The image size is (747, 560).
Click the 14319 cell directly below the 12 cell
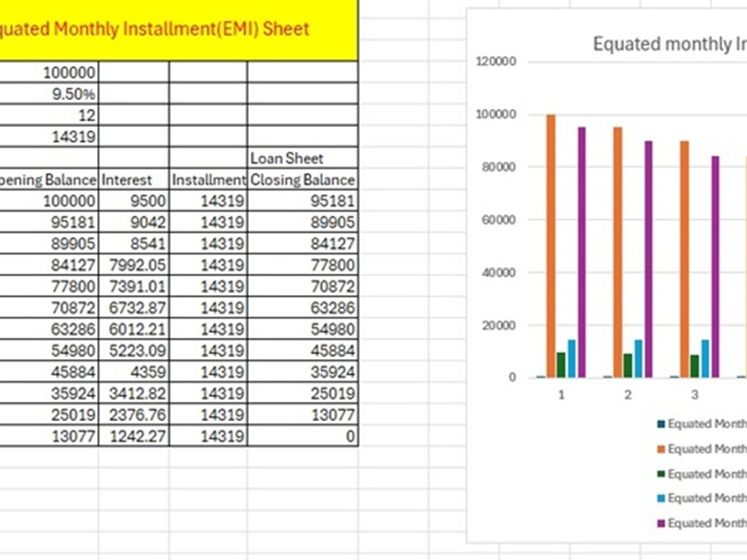tap(49, 137)
